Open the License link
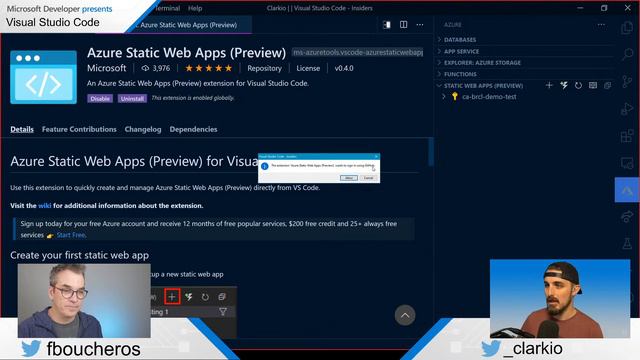Viewport: 640px width, 360px height. (308, 68)
